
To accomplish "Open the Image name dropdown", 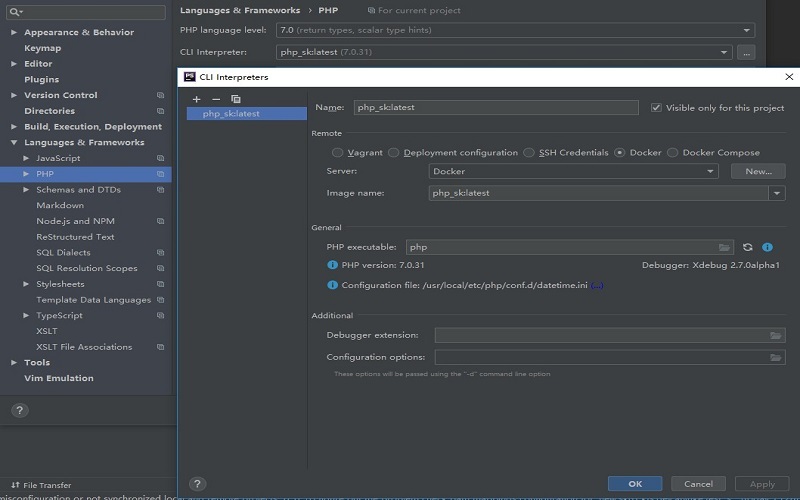I will point(776,193).
